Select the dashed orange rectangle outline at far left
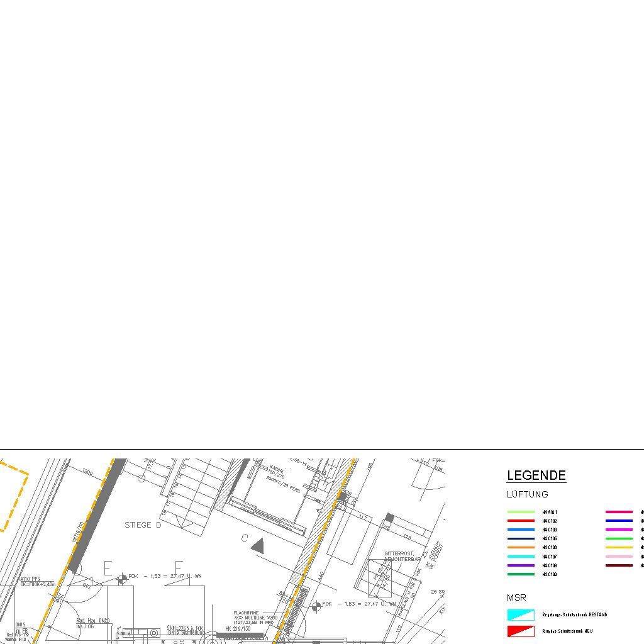 tap(11, 496)
